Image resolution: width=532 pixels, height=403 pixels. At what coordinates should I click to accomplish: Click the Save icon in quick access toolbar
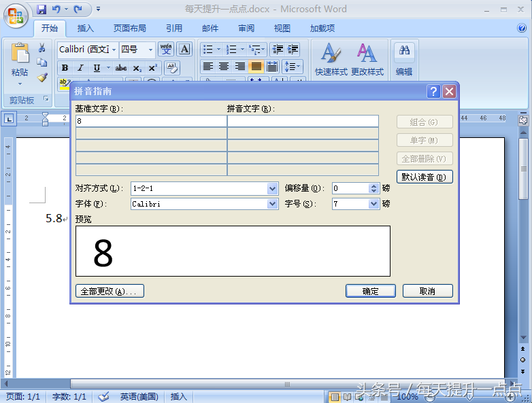[41, 10]
